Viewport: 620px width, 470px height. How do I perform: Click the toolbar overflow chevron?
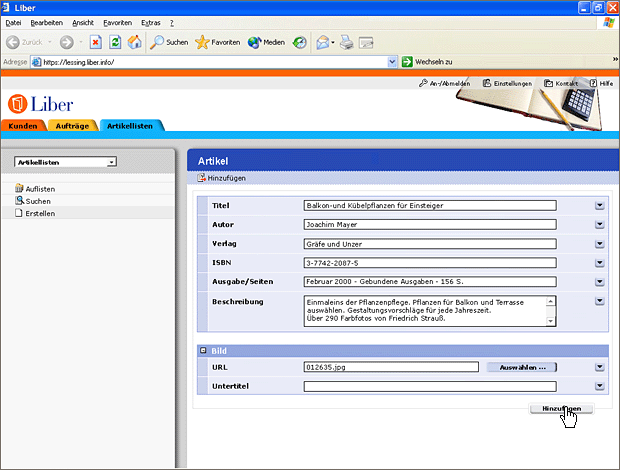(x=615, y=59)
